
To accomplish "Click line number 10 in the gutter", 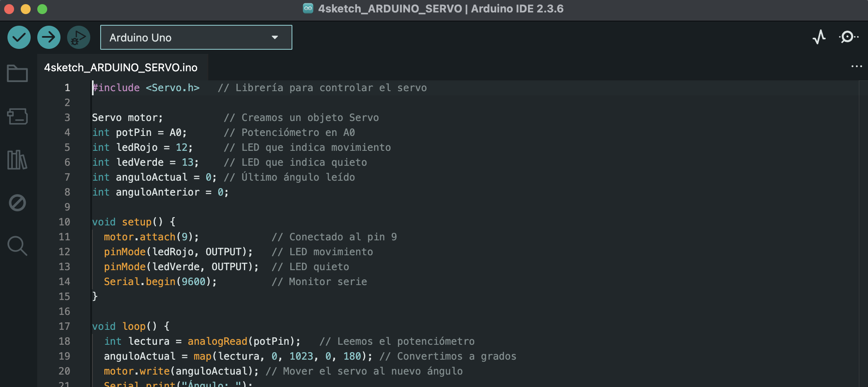I will coord(64,222).
